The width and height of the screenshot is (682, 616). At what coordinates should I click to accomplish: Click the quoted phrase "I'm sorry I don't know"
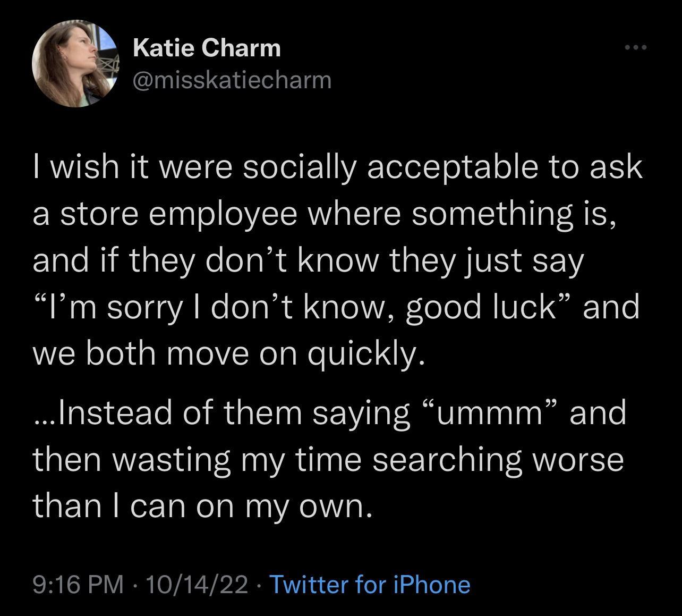click(212, 306)
